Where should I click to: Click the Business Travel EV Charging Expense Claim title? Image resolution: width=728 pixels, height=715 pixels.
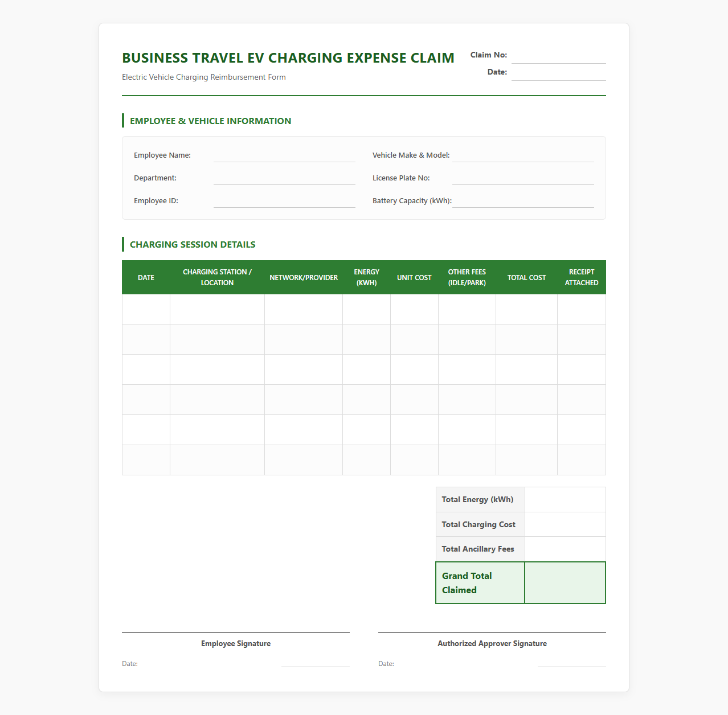288,58
